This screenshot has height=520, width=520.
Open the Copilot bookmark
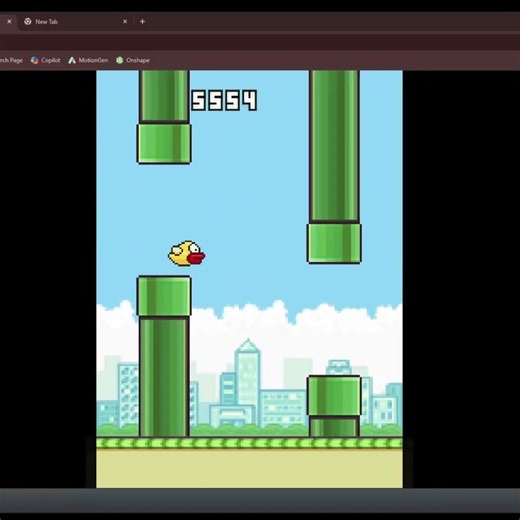pyautogui.click(x=46, y=60)
